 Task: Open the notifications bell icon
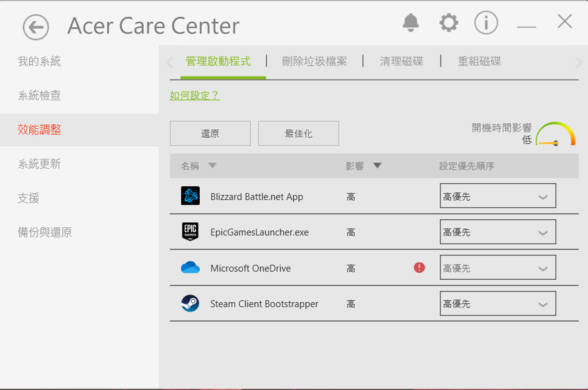click(410, 22)
